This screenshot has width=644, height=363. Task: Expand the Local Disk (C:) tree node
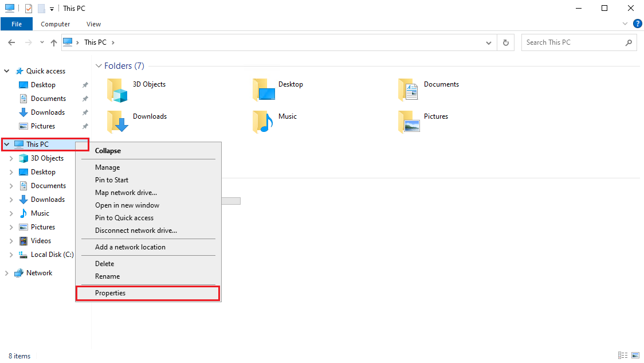pyautogui.click(x=11, y=255)
